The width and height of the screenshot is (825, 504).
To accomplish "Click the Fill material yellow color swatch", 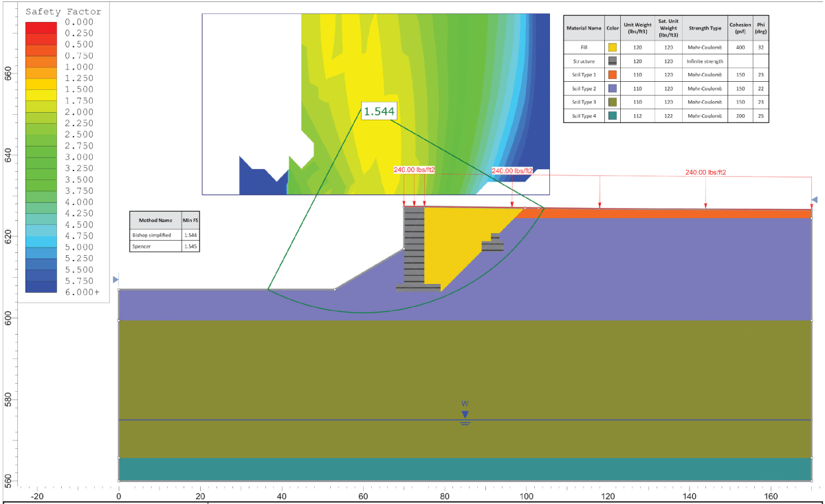I will [x=612, y=47].
